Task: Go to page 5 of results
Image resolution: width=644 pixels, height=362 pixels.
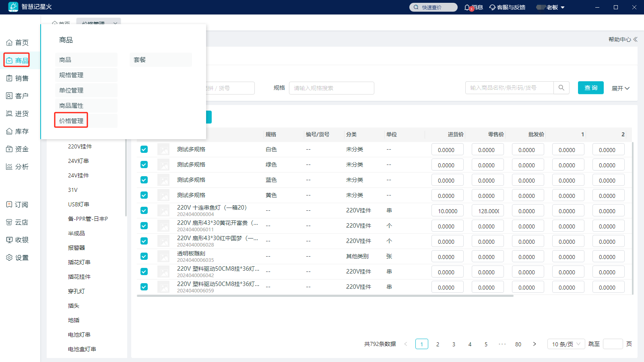Action: 486,344
